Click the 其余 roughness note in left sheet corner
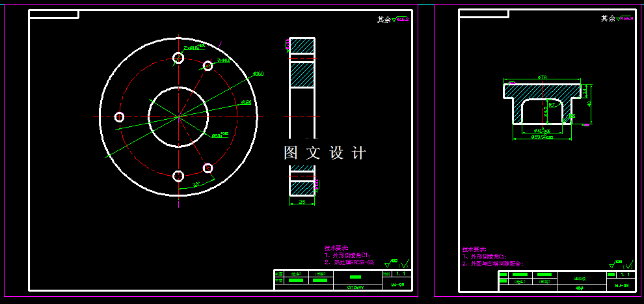The width and height of the screenshot is (644, 304). click(393, 19)
